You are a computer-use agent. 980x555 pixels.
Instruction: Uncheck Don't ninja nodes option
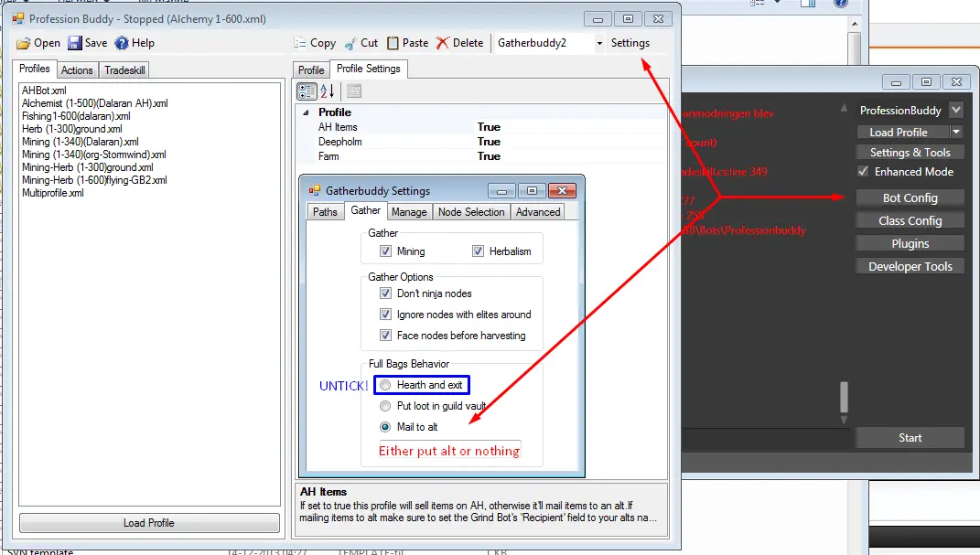click(385, 294)
